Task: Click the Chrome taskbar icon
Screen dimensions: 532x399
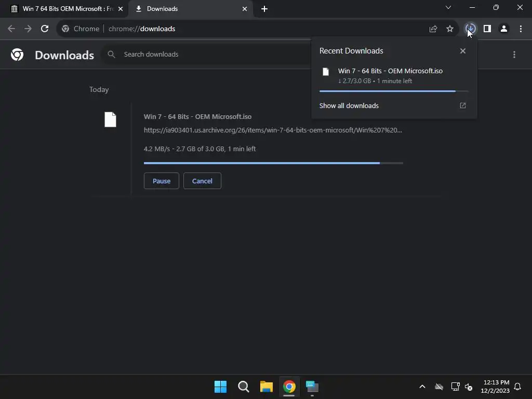Action: 289,387
